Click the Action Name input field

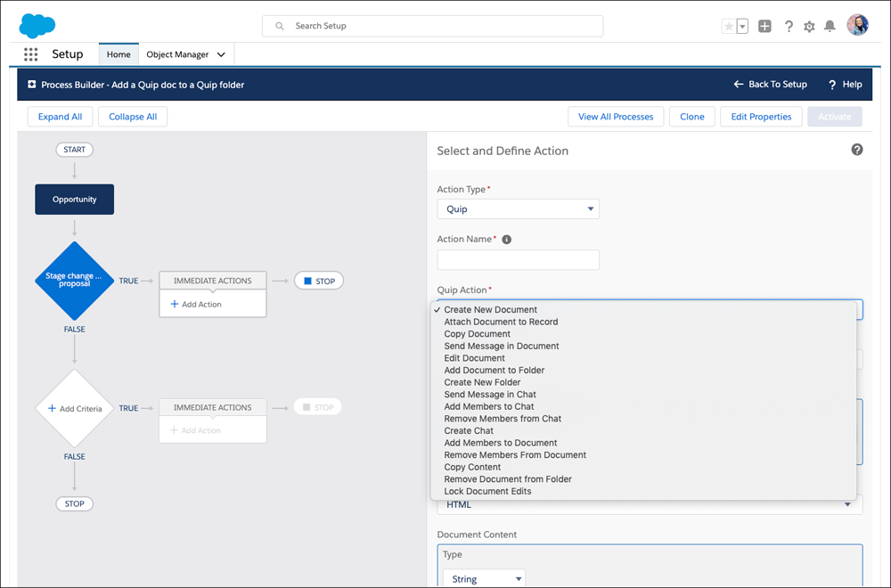(x=518, y=258)
